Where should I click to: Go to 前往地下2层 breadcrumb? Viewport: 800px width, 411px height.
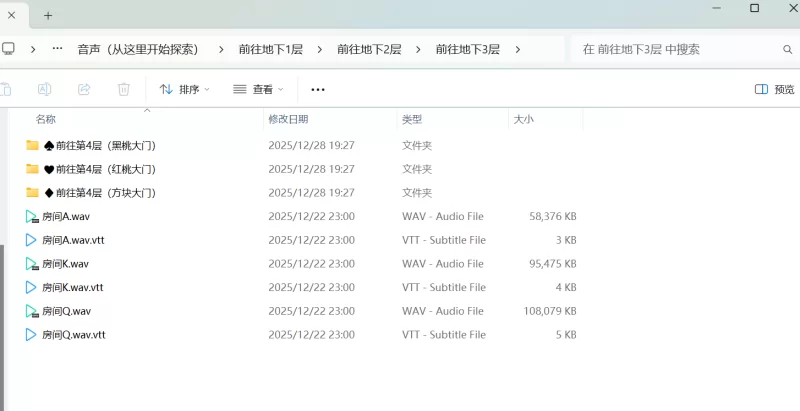pyautogui.click(x=369, y=49)
